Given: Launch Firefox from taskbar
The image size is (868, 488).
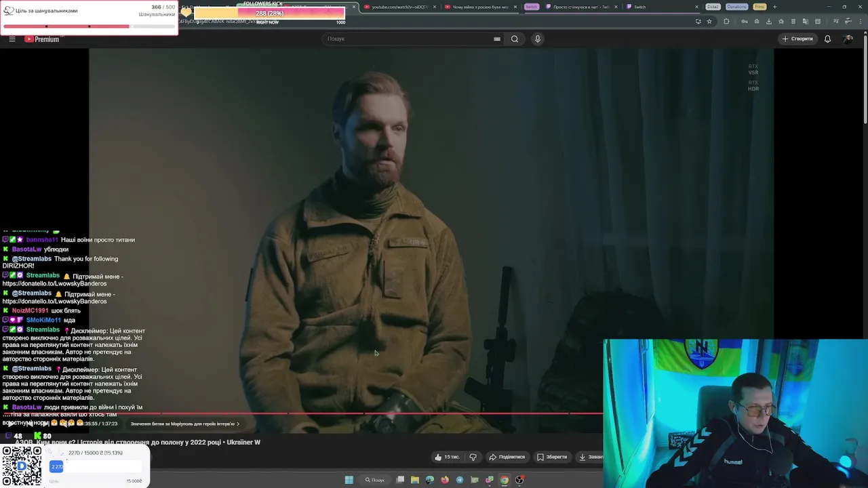Looking at the screenshot, I should click(x=445, y=480).
